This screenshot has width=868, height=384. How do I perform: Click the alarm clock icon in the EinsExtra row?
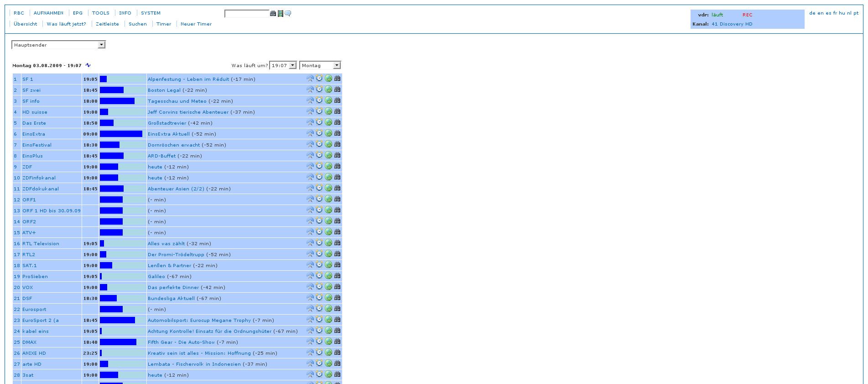(x=319, y=133)
